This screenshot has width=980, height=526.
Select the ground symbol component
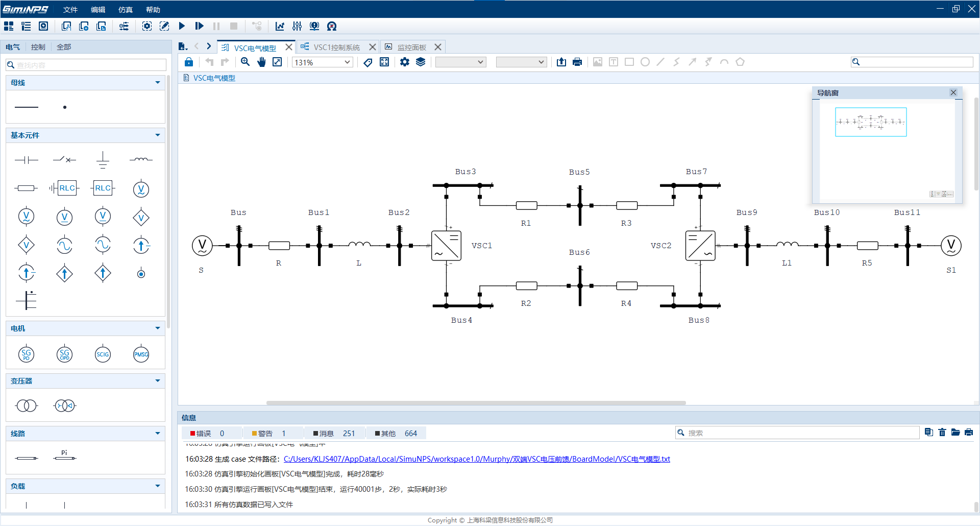[x=103, y=160]
